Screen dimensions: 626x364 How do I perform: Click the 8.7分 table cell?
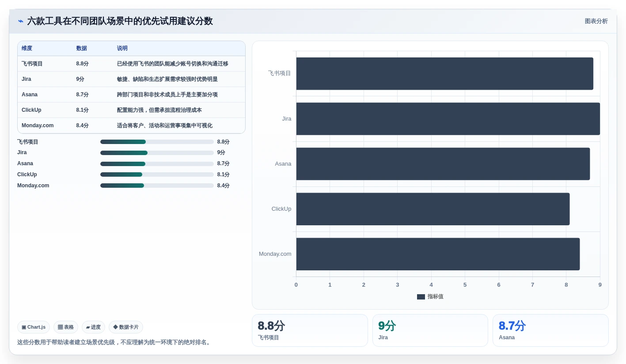click(x=82, y=95)
